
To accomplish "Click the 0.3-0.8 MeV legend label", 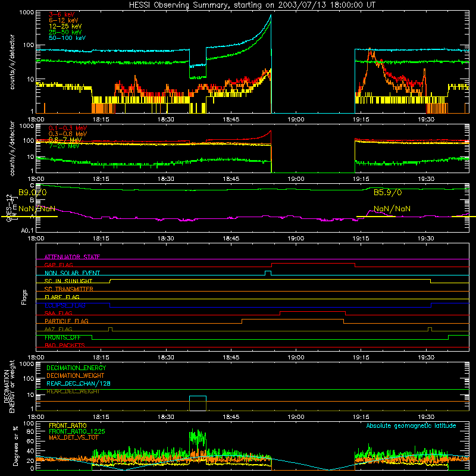I will [68, 134].
